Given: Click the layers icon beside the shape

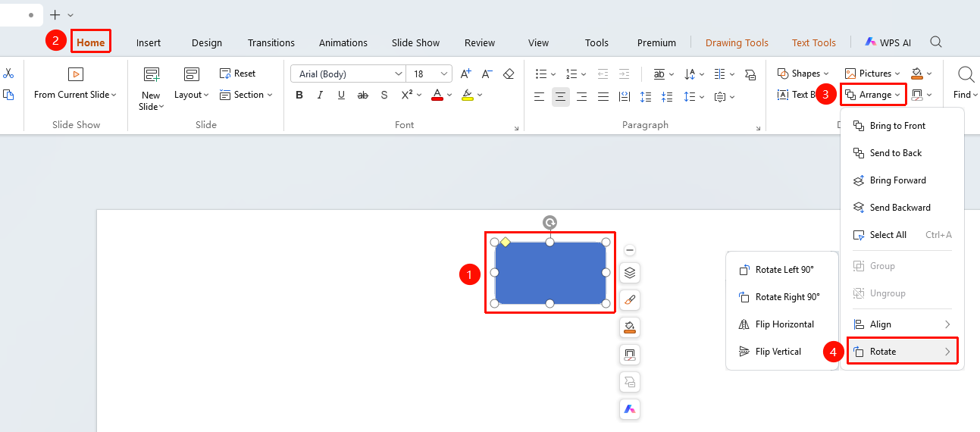Looking at the screenshot, I should 630,273.
